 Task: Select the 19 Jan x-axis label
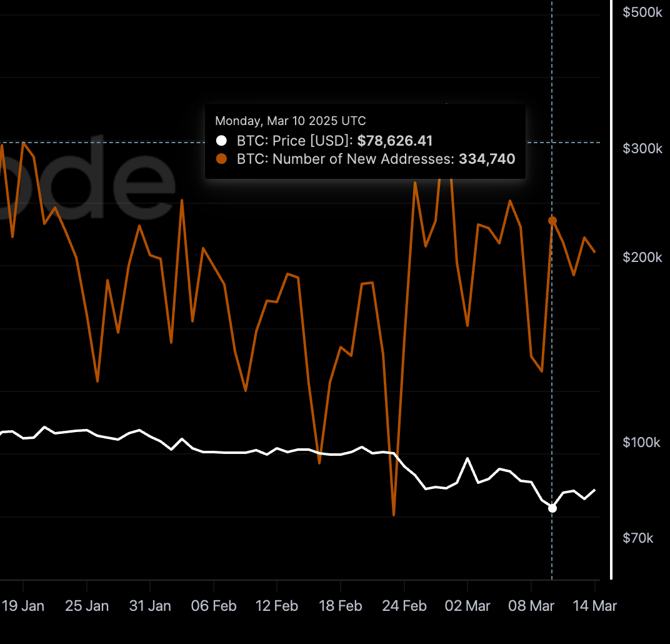23,606
